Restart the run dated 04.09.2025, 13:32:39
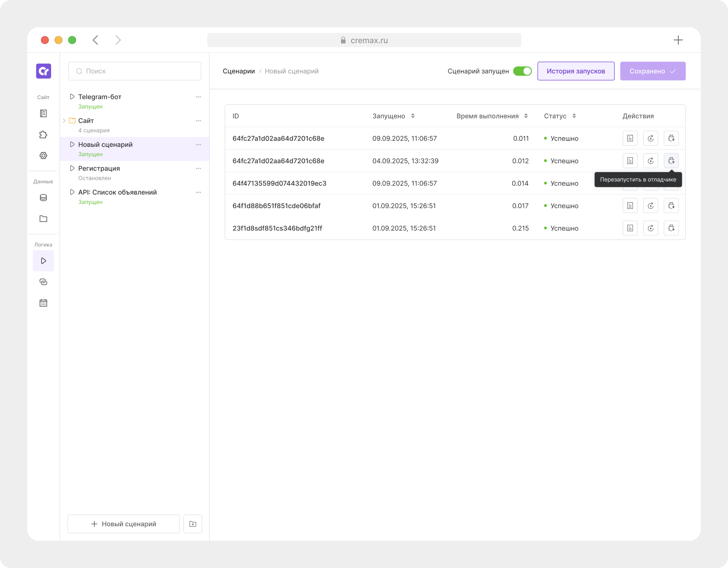 click(x=651, y=161)
